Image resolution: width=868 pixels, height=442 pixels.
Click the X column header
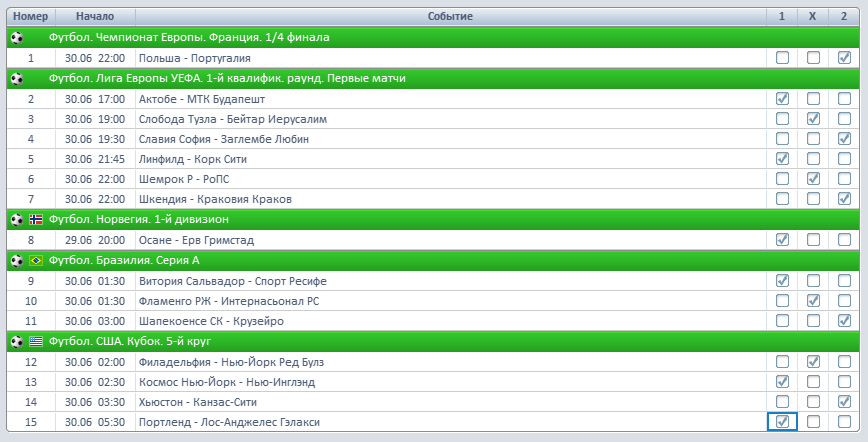[813, 17]
